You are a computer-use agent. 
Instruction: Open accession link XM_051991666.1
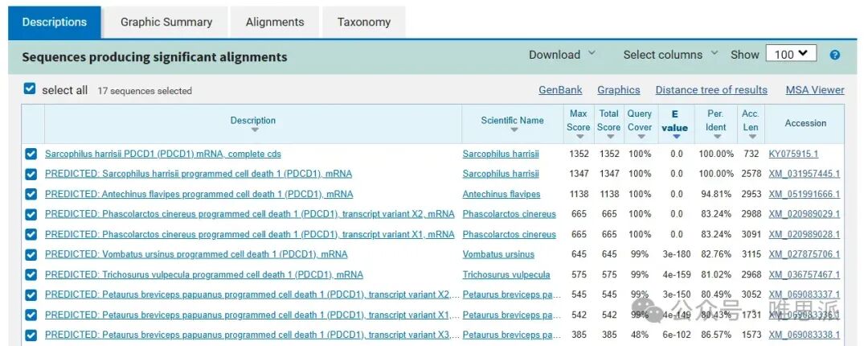[804, 194]
